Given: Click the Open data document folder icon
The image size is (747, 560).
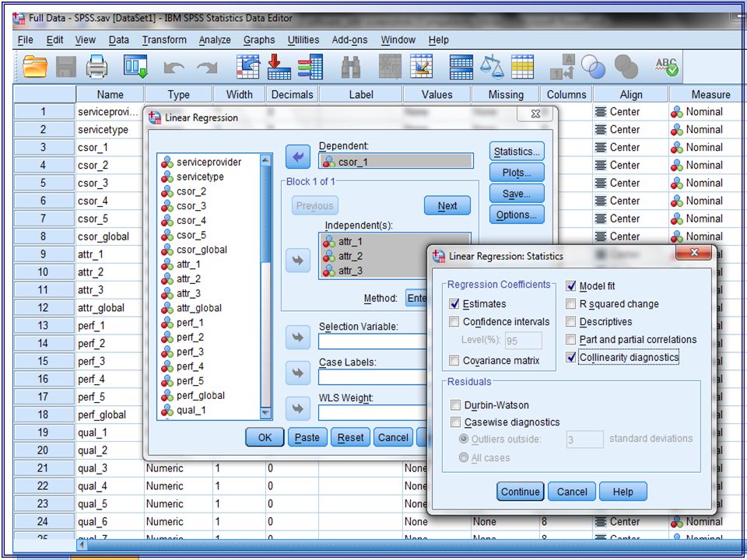Looking at the screenshot, I should pyautogui.click(x=35, y=67).
